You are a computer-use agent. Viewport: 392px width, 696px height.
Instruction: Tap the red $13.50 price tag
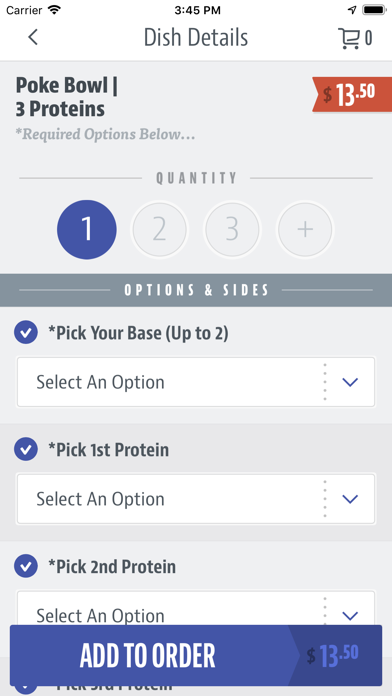(352, 95)
